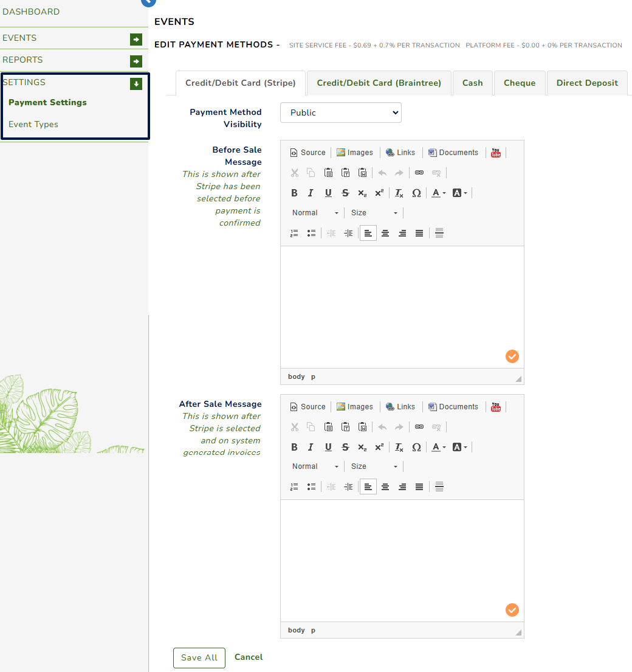Viewport: 632px width, 672px height.
Task: Click Bold in Before Sale Message toolbar
Action: (294, 193)
